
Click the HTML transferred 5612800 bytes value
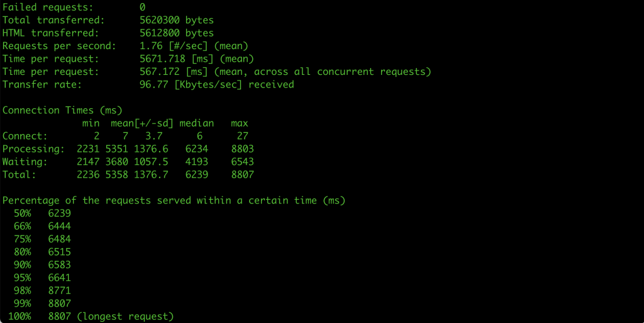177,33
